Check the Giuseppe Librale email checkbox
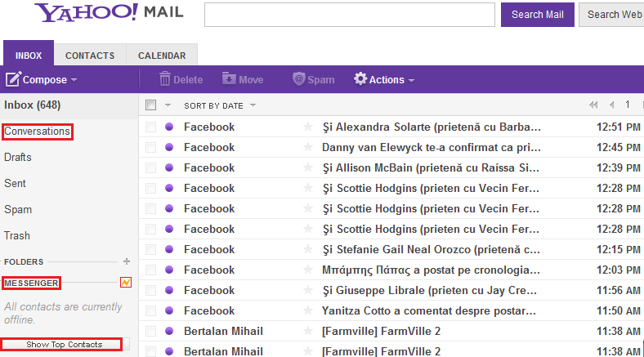The width and height of the screenshot is (644, 357). click(x=150, y=290)
